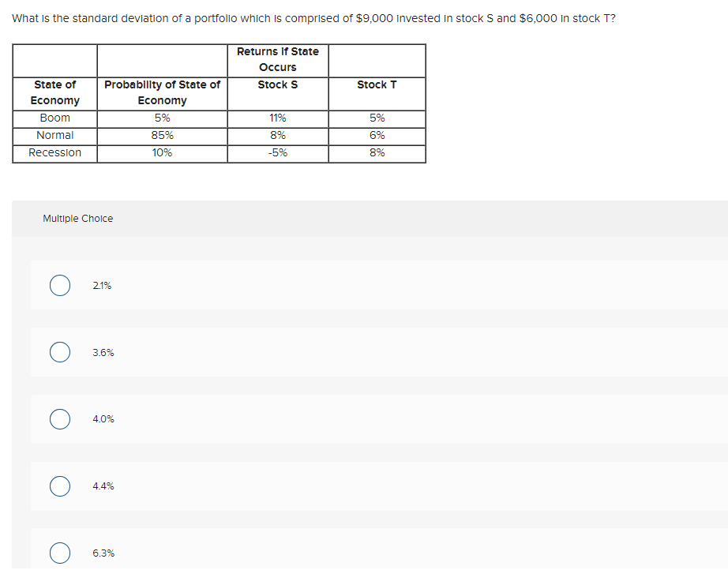
Task: Click the 4.0% answer label
Action: point(103,419)
